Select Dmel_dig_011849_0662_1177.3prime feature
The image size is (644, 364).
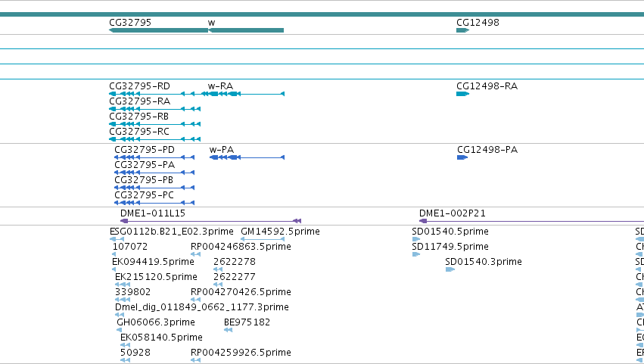point(201,308)
